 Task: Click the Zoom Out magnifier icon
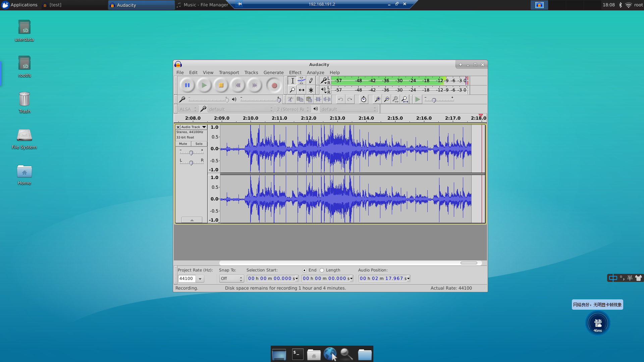pyautogui.click(x=386, y=99)
